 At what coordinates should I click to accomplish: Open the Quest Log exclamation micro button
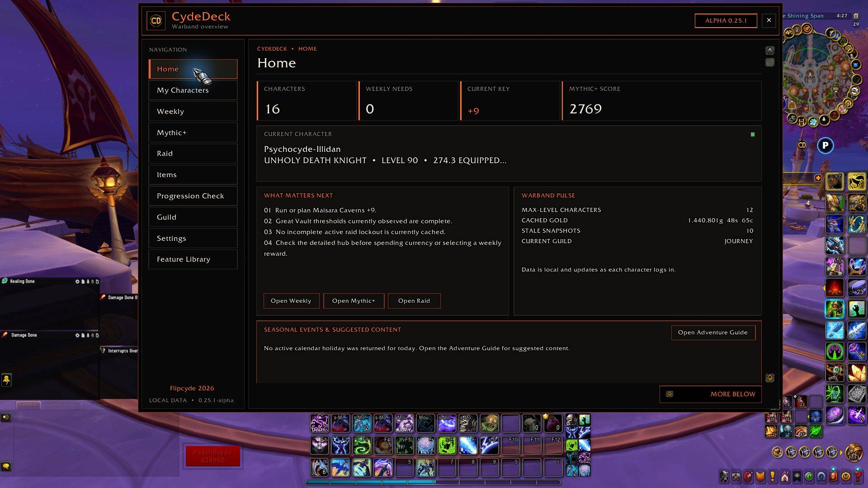click(773, 476)
